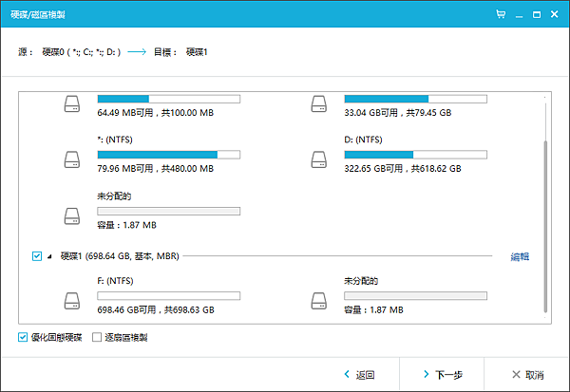Image resolution: width=570 pixels, height=392 pixels.
Task: Proceed with the 下一步 button
Action: click(443, 374)
